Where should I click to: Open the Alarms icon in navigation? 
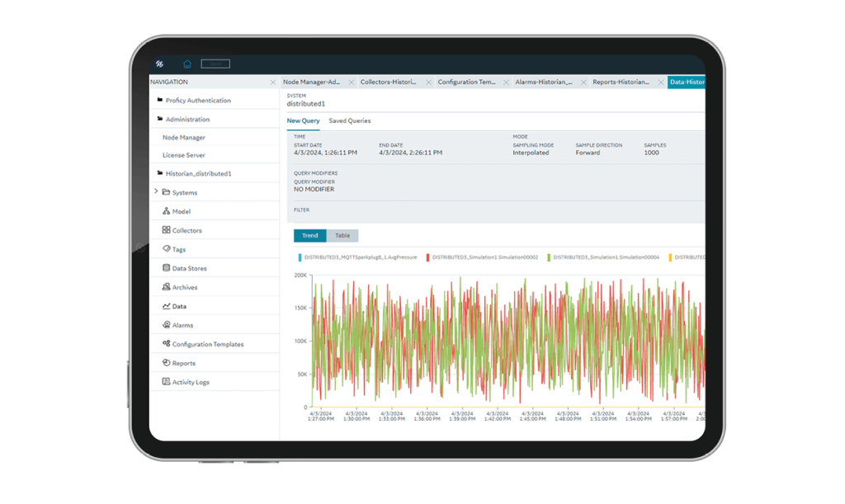(x=166, y=326)
